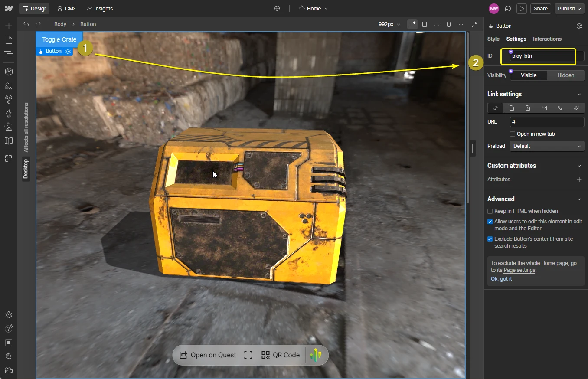Select the URL link type icon
Screen dimensions: 588x379
(496, 108)
